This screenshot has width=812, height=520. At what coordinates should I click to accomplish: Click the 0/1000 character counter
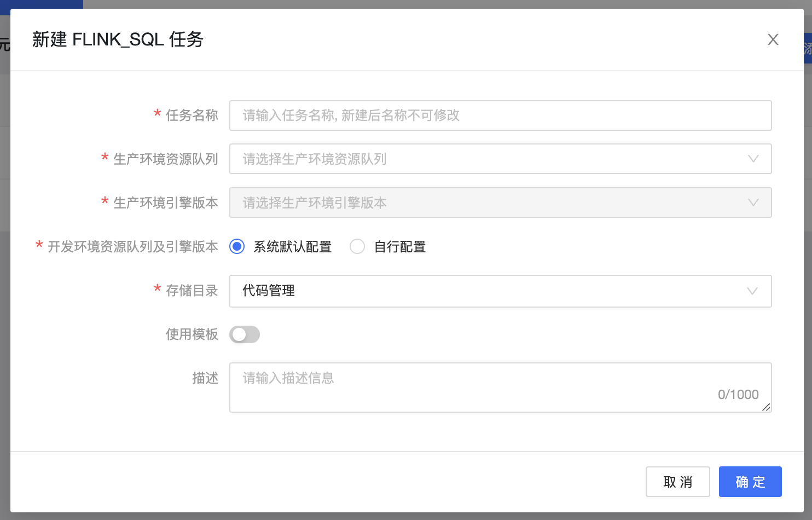coord(738,395)
